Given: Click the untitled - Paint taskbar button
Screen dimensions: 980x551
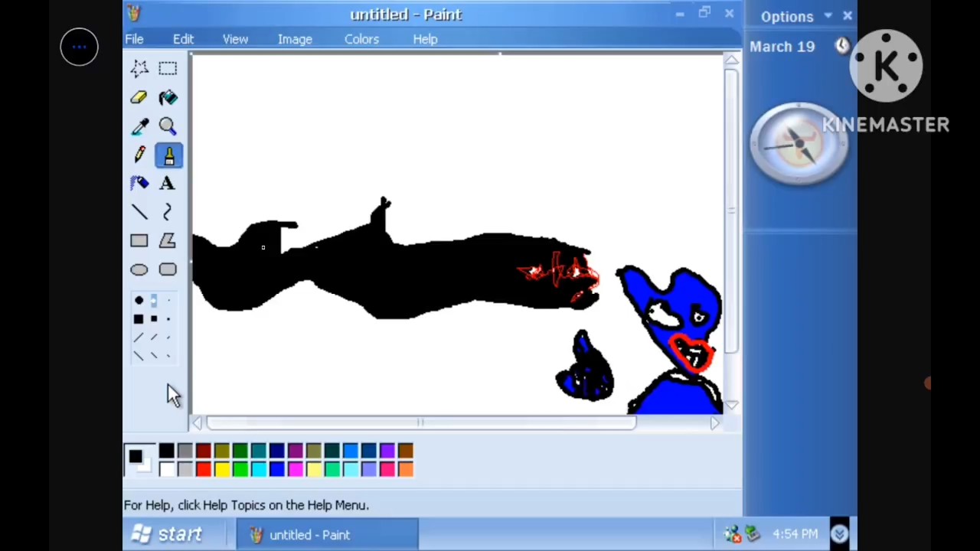Looking at the screenshot, I should tap(327, 534).
